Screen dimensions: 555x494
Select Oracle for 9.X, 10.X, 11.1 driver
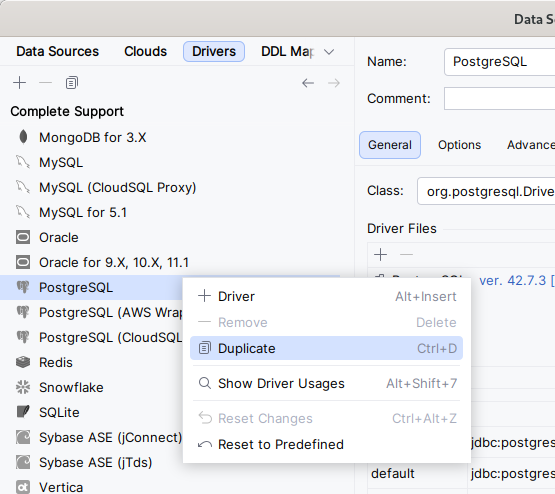pyautogui.click(x=170, y=263)
